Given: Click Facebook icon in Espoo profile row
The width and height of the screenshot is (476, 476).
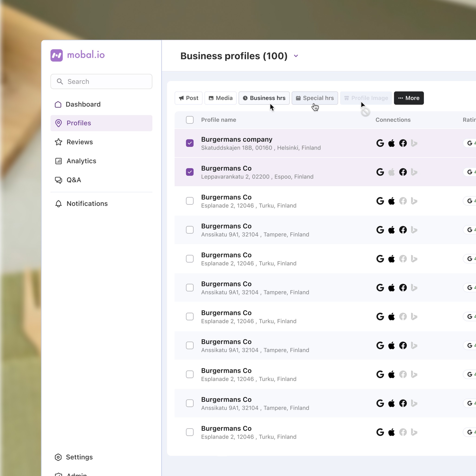Looking at the screenshot, I should tap(403, 172).
